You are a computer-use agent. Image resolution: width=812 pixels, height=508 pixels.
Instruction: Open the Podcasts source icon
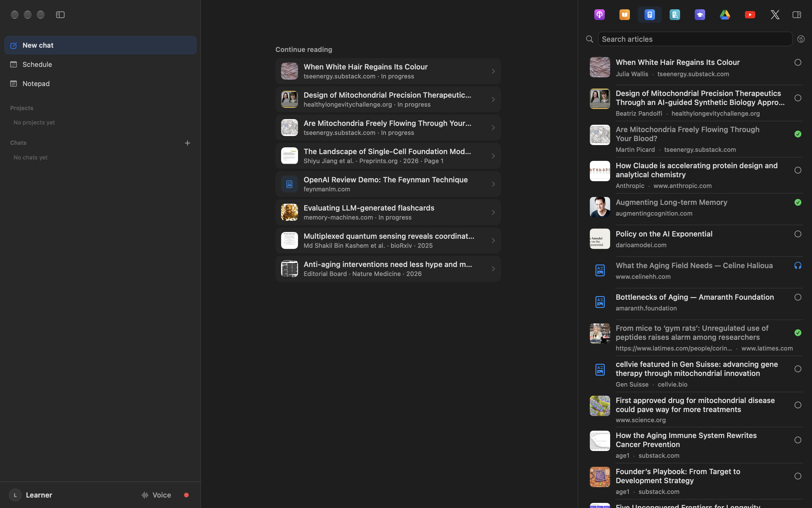tap(599, 15)
